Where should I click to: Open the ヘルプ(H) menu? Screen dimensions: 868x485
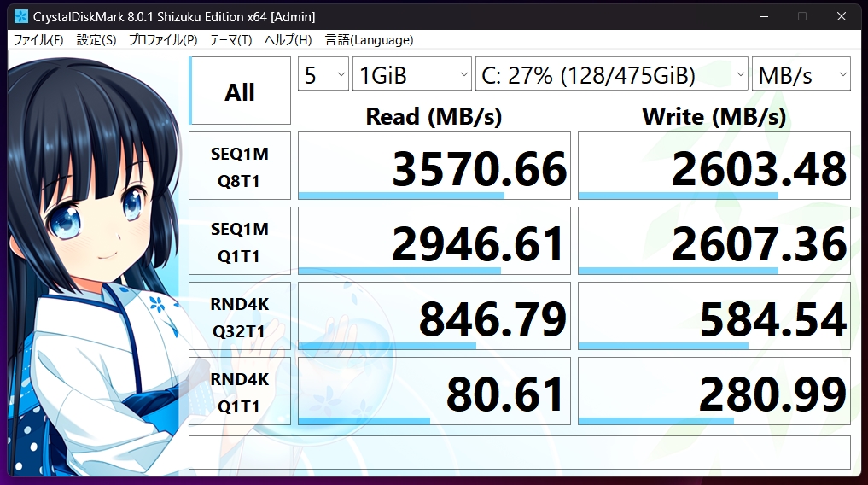(x=288, y=40)
